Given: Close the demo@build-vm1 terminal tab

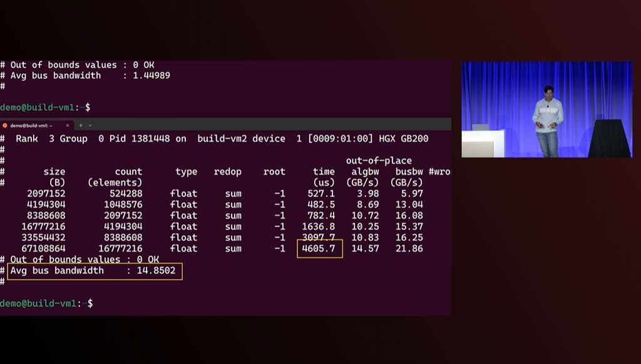Looking at the screenshot, I should 68,126.
